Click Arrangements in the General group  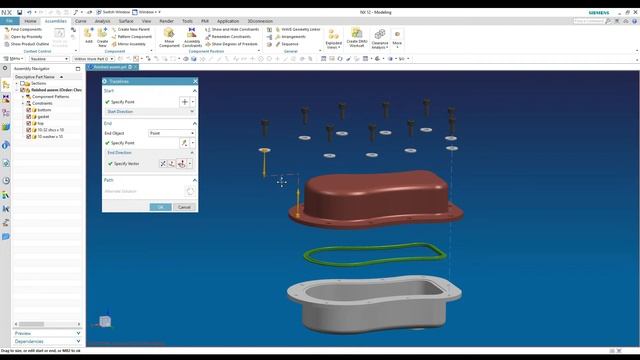tap(290, 37)
